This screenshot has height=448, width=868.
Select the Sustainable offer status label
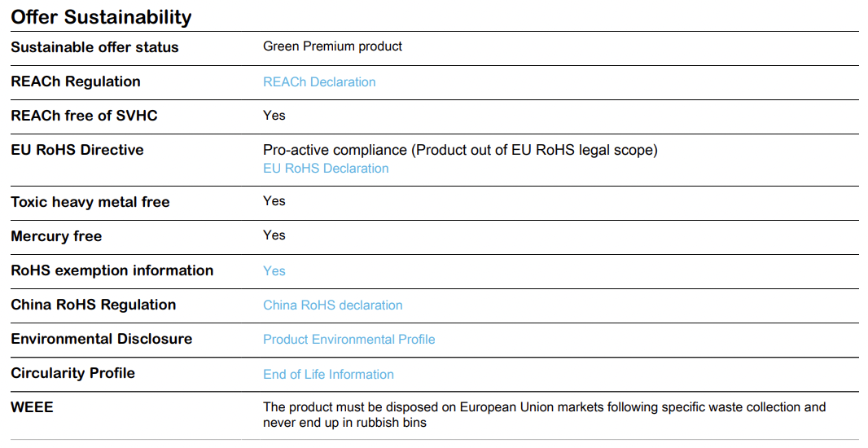[94, 47]
